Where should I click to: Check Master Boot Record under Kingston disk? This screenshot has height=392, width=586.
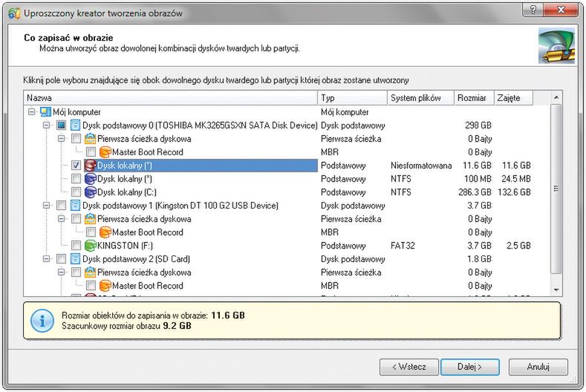(91, 232)
